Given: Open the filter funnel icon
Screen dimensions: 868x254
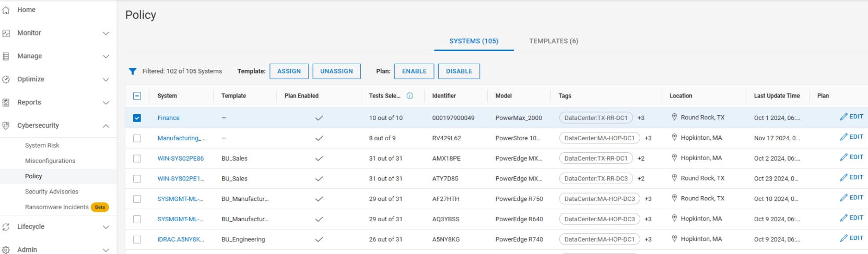Looking at the screenshot, I should (133, 71).
